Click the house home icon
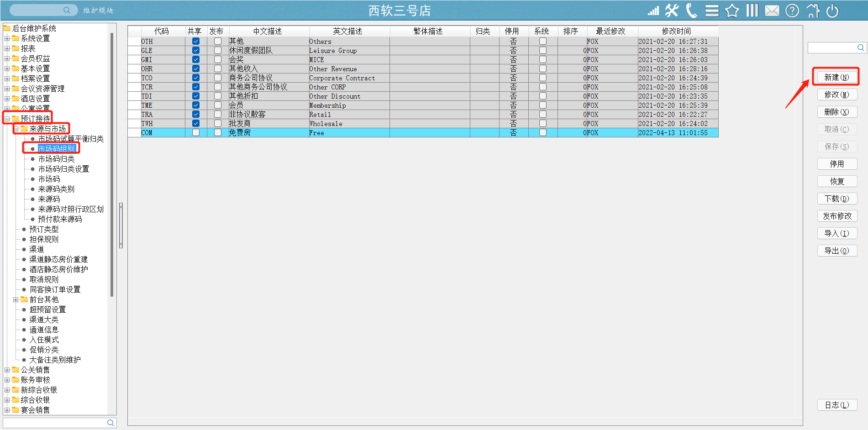Screen dimensions: 868x430 coord(813,10)
